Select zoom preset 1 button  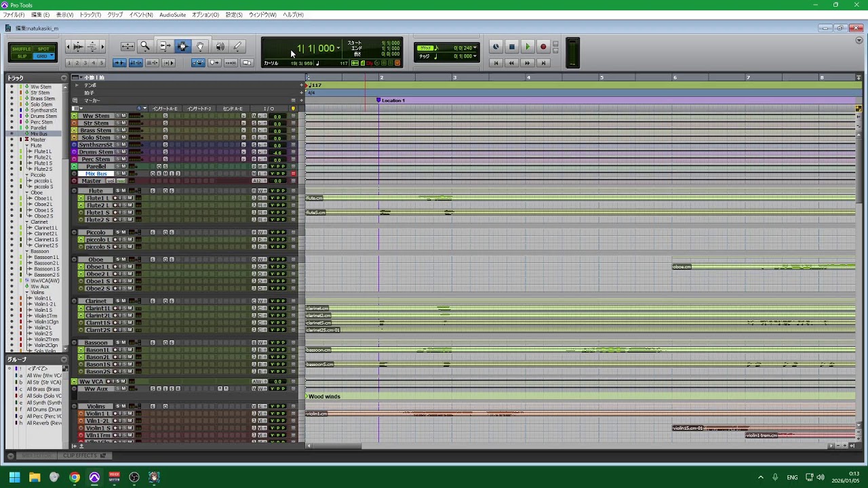[x=69, y=63]
